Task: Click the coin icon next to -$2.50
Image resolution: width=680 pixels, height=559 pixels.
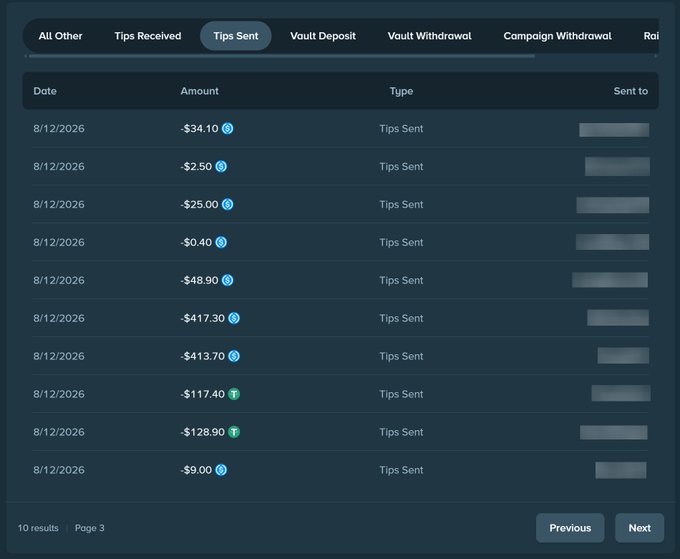Action: [x=221, y=167]
